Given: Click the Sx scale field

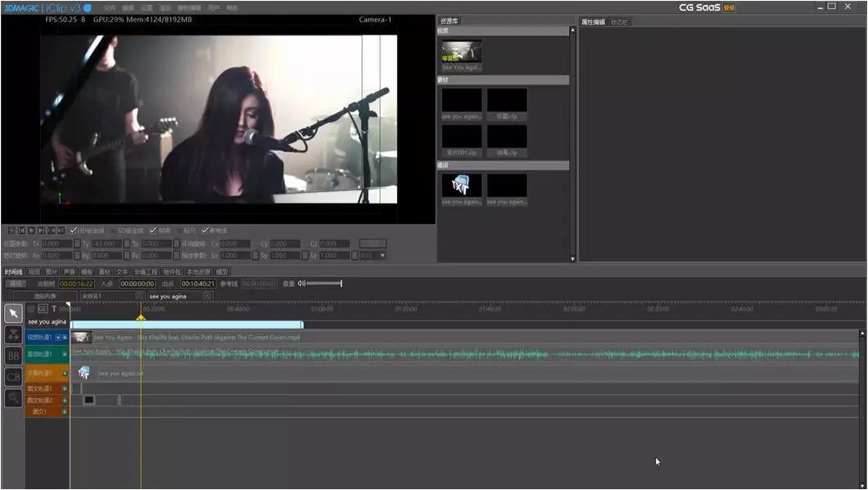Looking at the screenshot, I should pyautogui.click(x=236, y=256).
